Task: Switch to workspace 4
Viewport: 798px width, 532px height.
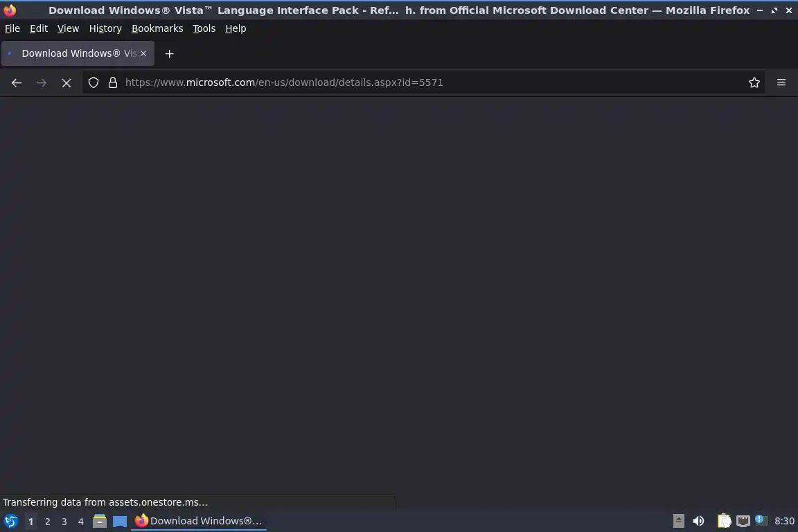Action: 80,522
